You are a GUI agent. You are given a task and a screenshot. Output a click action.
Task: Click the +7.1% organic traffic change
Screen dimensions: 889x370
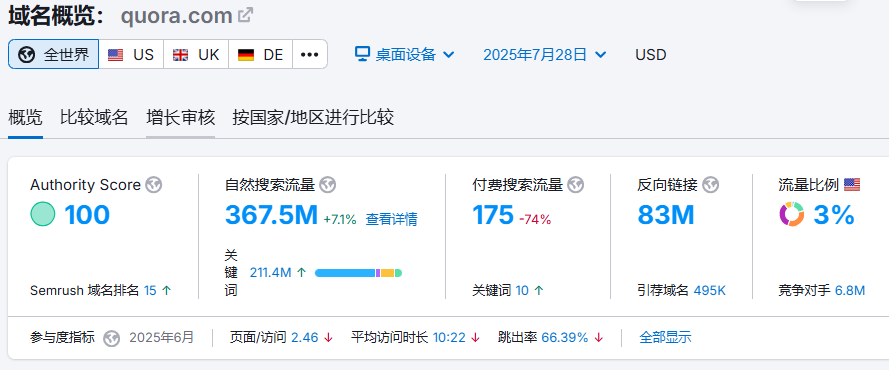pos(340,219)
